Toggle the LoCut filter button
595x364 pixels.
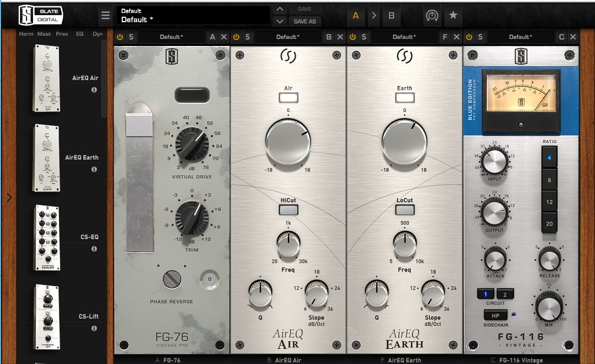point(405,210)
